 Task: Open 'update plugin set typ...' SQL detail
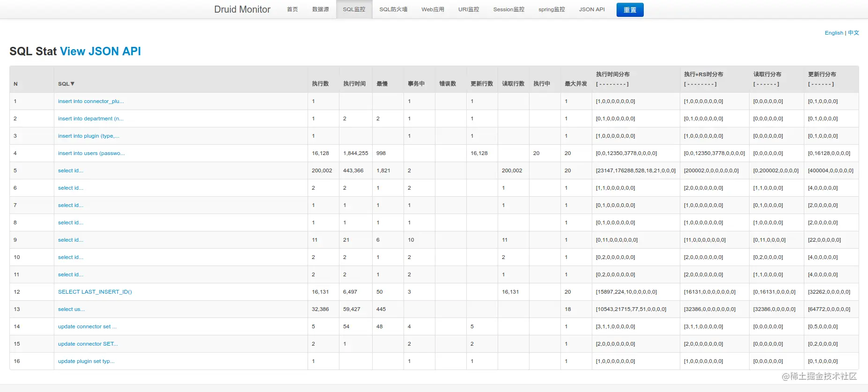coord(86,361)
